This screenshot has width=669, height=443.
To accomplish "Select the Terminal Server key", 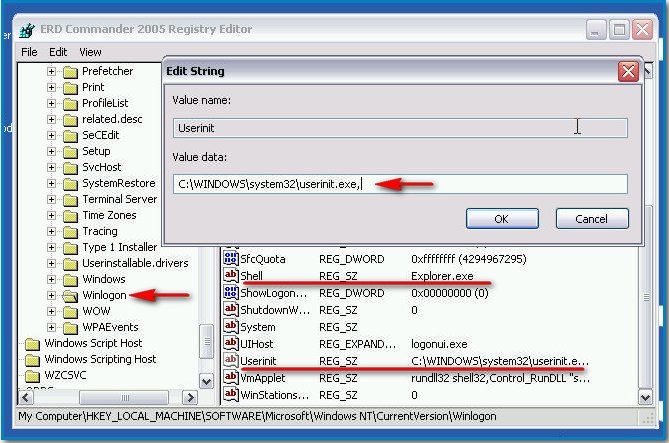I will pos(119,199).
